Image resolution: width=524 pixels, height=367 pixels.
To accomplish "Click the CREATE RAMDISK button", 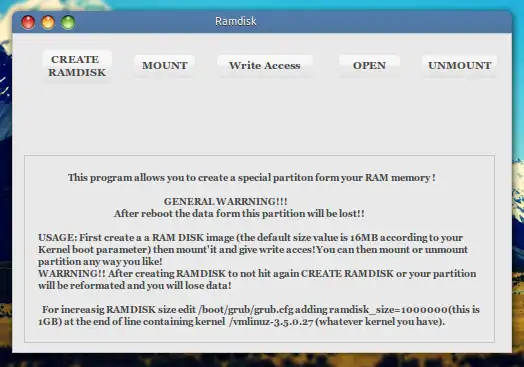I will [x=77, y=66].
